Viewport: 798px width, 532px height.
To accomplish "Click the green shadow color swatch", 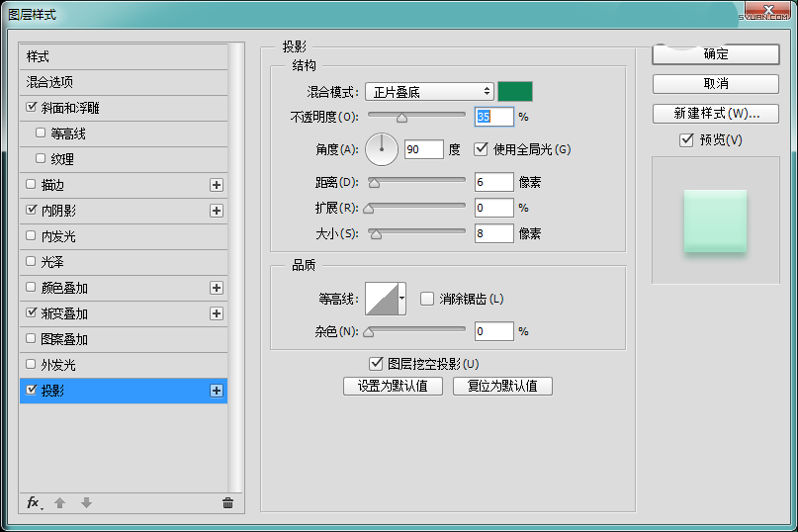I will point(515,92).
